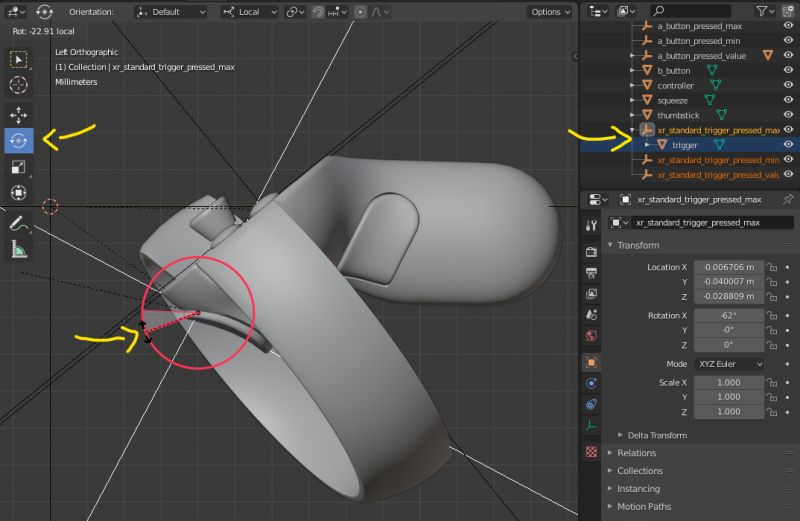Open the Object Constraints properties tab
Image resolution: width=800 pixels, height=521 pixels.
591,404
